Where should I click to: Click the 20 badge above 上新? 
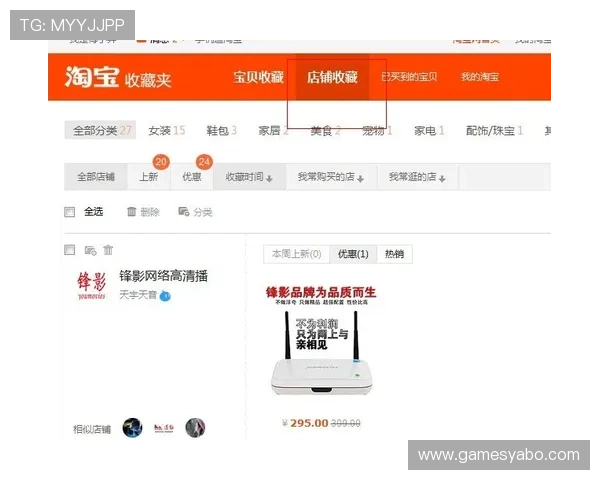(x=161, y=162)
